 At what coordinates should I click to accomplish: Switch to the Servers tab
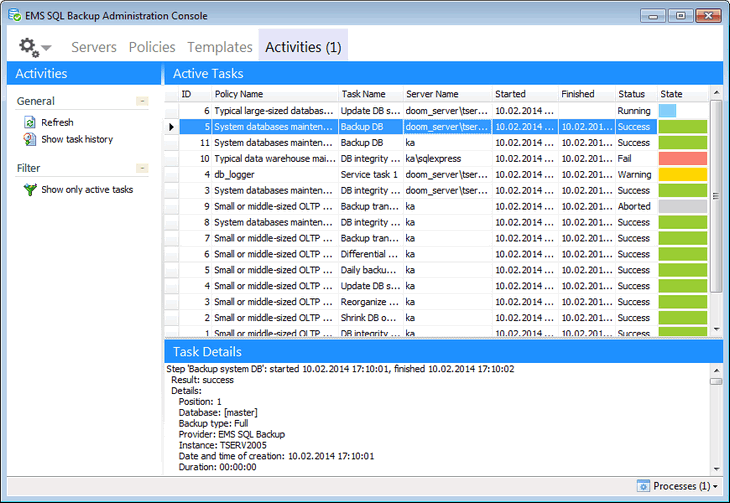[x=94, y=47]
